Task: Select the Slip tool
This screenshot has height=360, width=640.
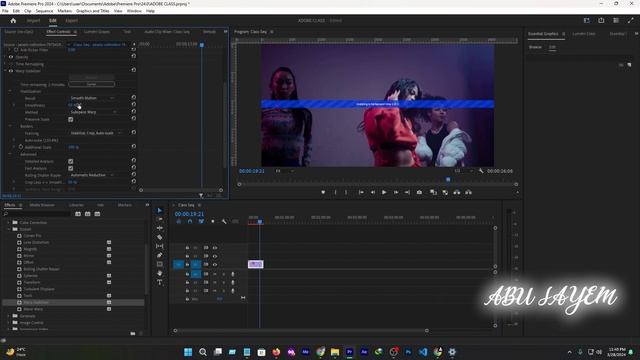Action: coord(160,246)
